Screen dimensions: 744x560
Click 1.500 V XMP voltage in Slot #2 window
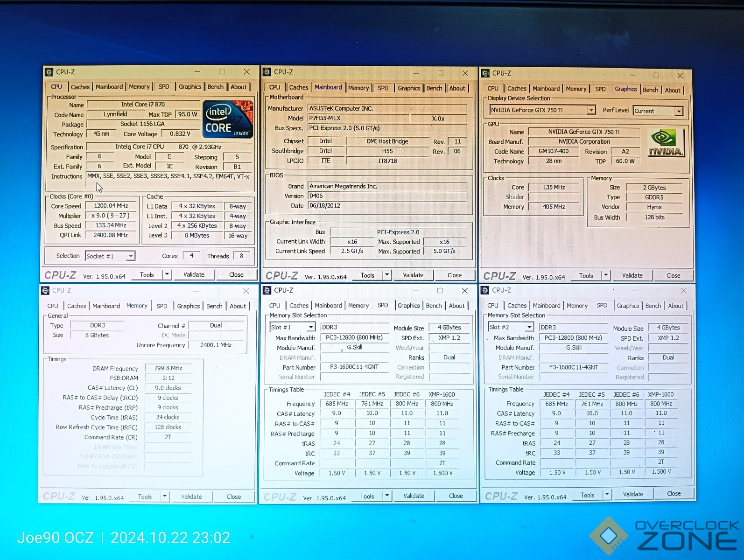point(661,472)
